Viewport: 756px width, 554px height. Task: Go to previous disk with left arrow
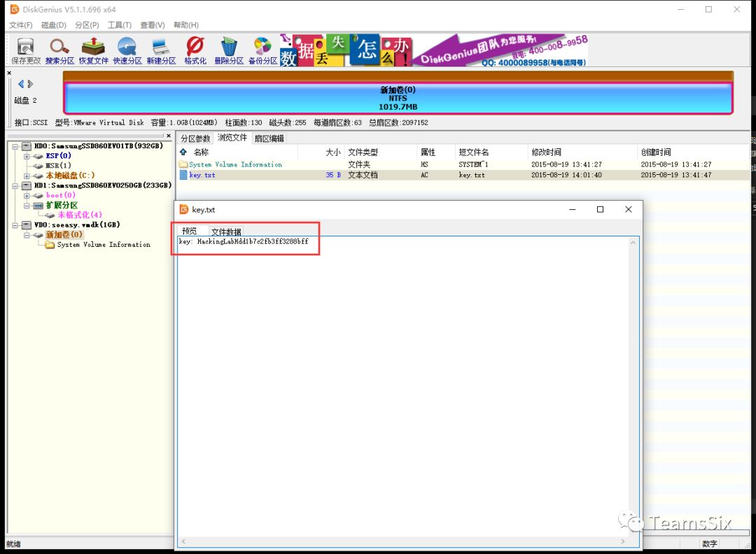click(x=21, y=84)
